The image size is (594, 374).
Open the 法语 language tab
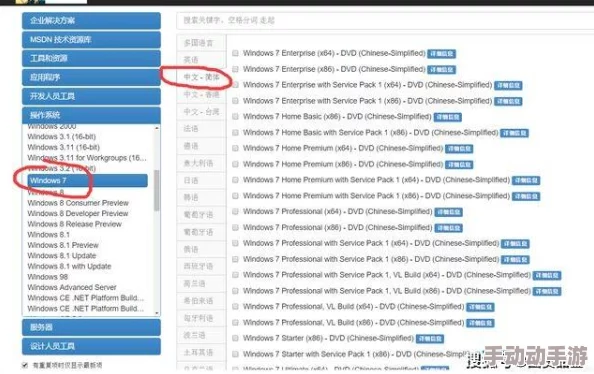point(201,129)
